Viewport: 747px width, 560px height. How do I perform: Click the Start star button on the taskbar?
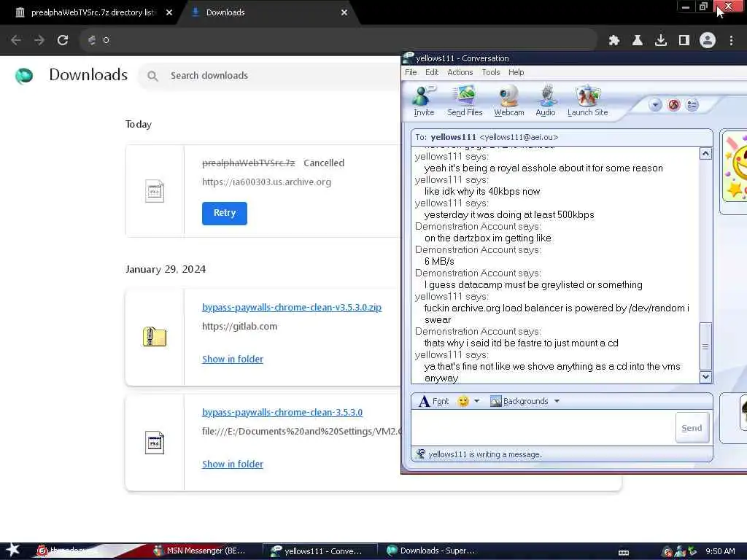pos(12,550)
